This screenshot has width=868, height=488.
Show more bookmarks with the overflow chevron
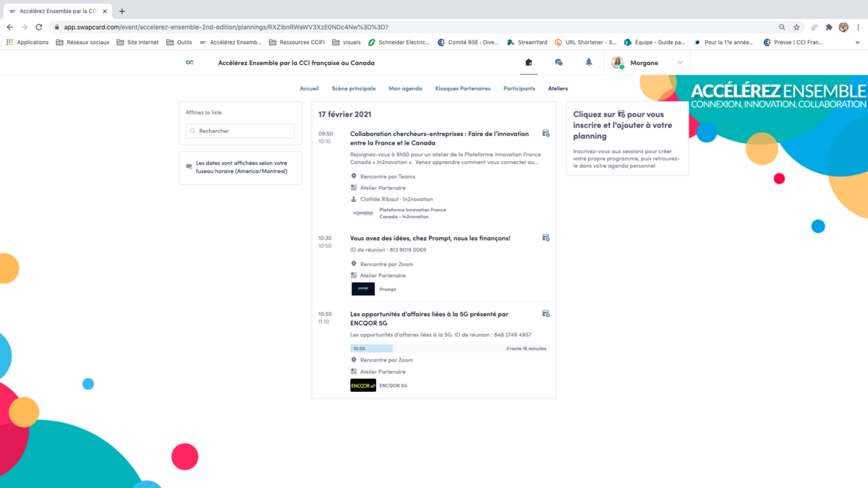pyautogui.click(x=857, y=43)
